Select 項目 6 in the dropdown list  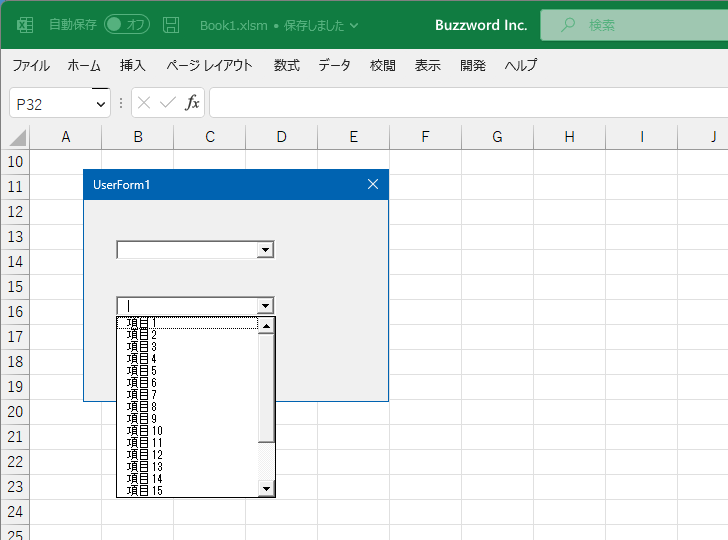click(188, 383)
